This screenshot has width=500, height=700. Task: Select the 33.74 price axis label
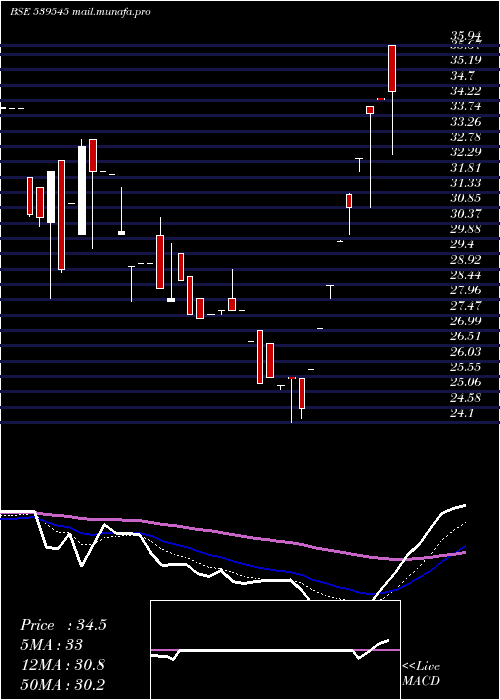[x=465, y=106]
